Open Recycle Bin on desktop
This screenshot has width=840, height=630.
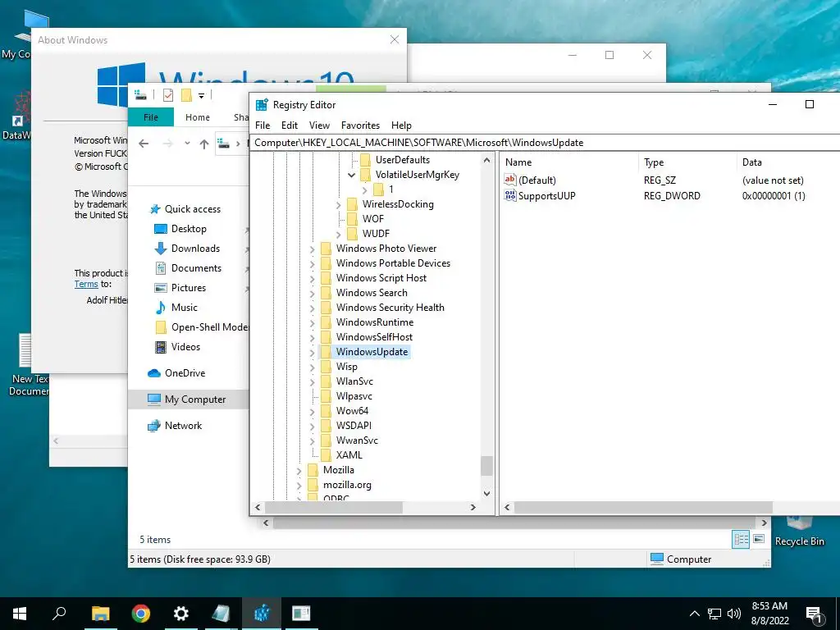click(x=799, y=532)
